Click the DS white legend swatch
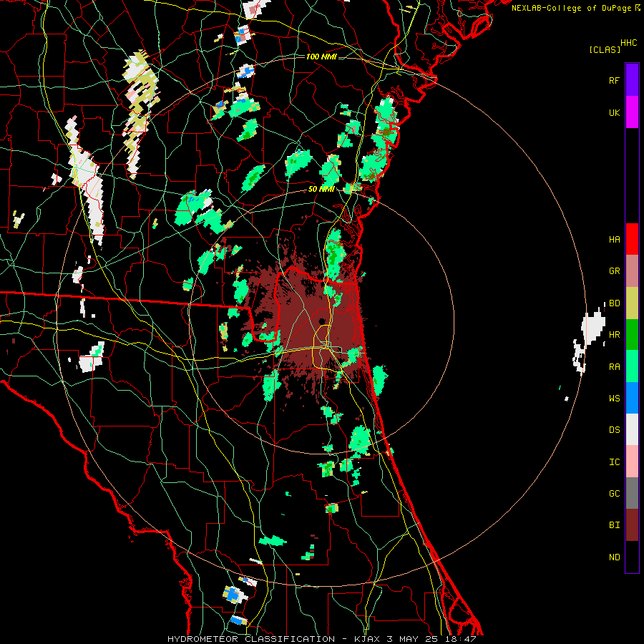The height and width of the screenshot is (644, 644). tap(632, 429)
